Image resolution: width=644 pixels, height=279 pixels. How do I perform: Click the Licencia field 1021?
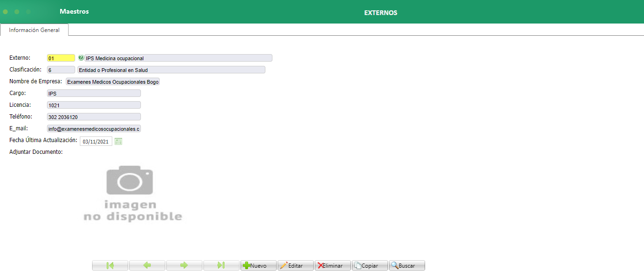[x=94, y=105]
